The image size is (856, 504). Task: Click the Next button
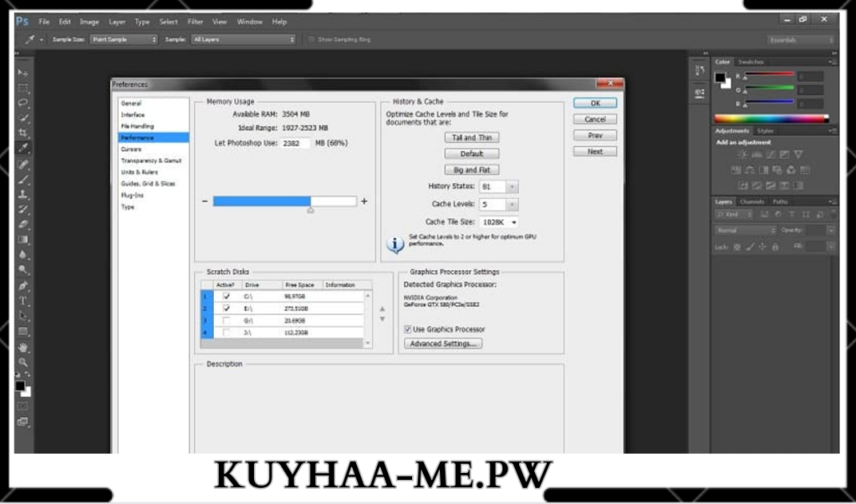coord(595,151)
